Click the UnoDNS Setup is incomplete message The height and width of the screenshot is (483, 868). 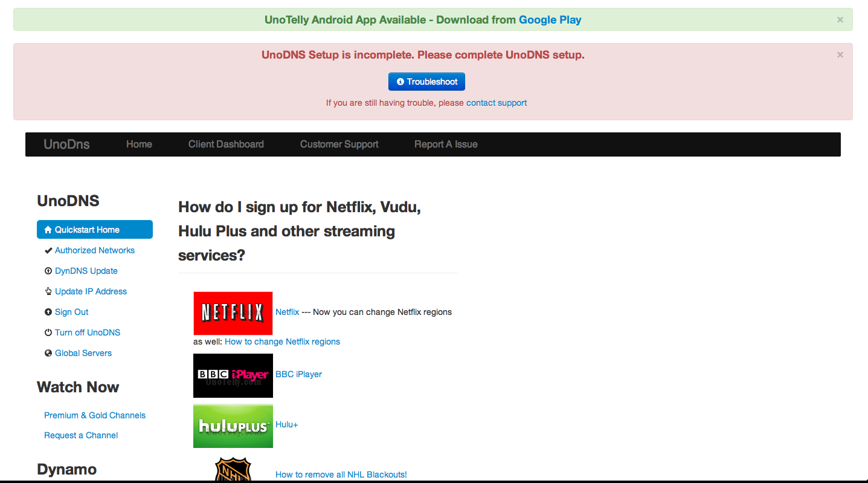pyautogui.click(x=423, y=55)
